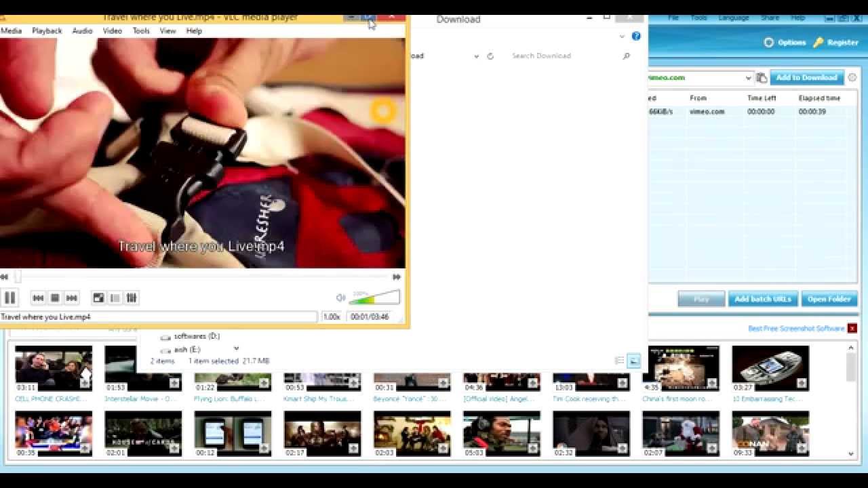Click VLC step forward arrow on seek bar
This screenshot has height=488, width=868.
click(x=397, y=277)
